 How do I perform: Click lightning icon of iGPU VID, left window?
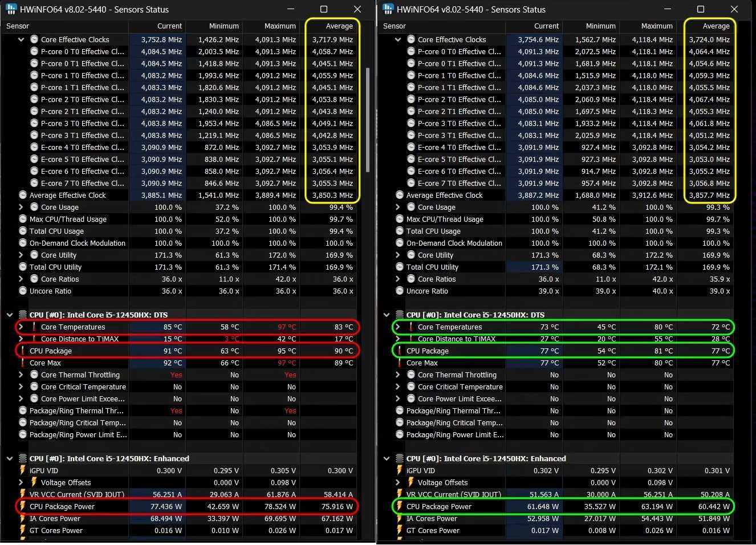(x=23, y=470)
